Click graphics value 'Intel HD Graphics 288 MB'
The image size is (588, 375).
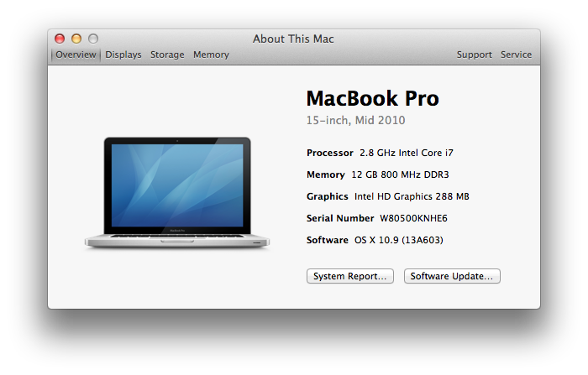[412, 196]
